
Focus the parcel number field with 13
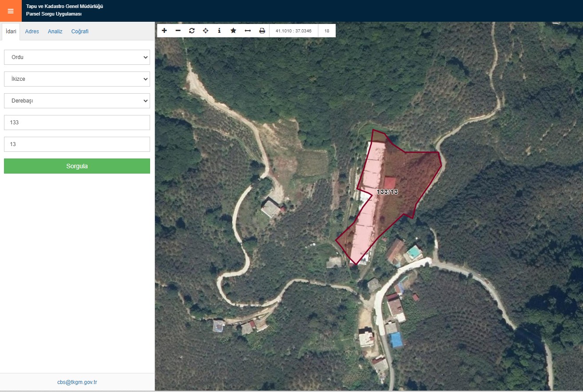pos(77,144)
